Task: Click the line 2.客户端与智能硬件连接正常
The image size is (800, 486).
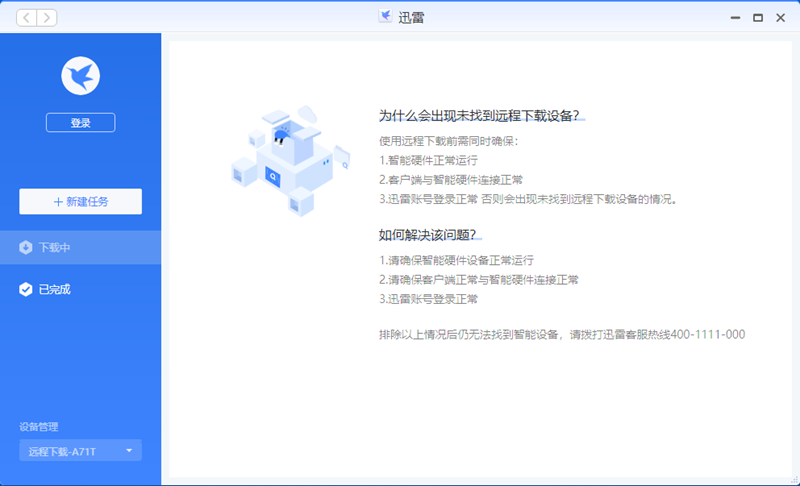Action: tap(451, 180)
